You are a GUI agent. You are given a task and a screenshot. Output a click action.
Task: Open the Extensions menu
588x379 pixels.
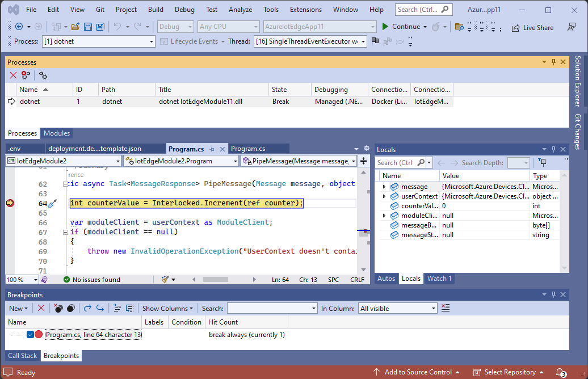tap(305, 9)
